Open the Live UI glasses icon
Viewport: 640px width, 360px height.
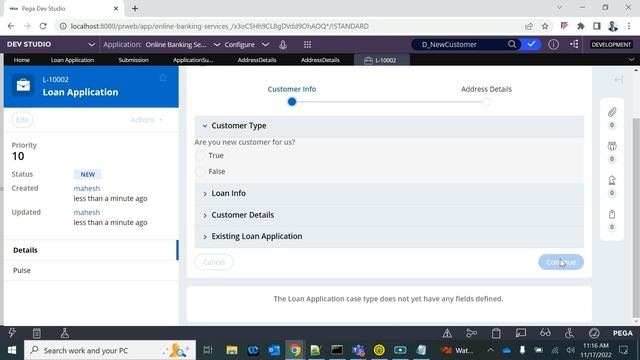coord(545,333)
